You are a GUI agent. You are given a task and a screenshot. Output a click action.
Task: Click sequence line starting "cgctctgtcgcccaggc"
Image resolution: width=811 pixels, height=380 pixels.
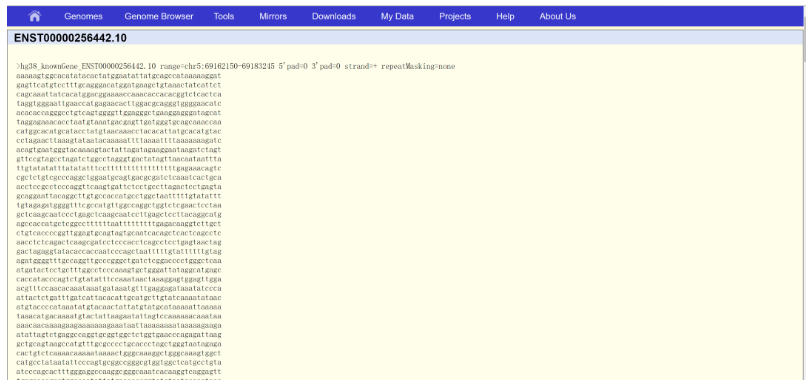[x=119, y=177]
